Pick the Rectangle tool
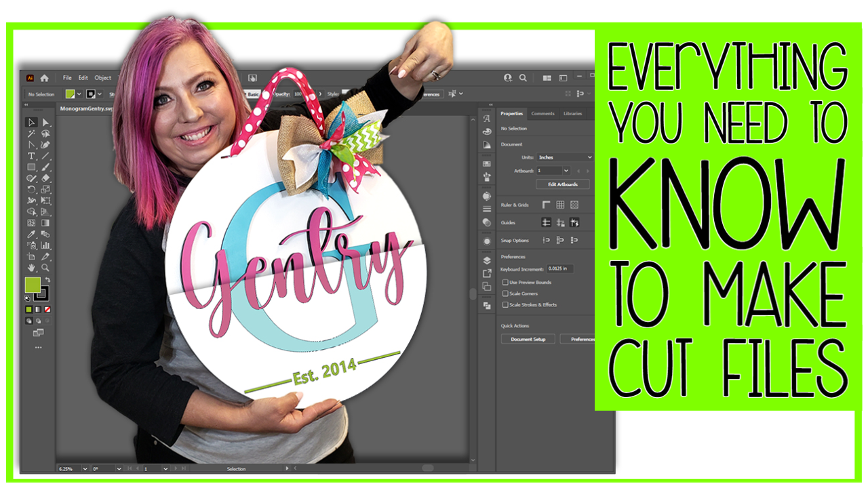 click(x=31, y=167)
